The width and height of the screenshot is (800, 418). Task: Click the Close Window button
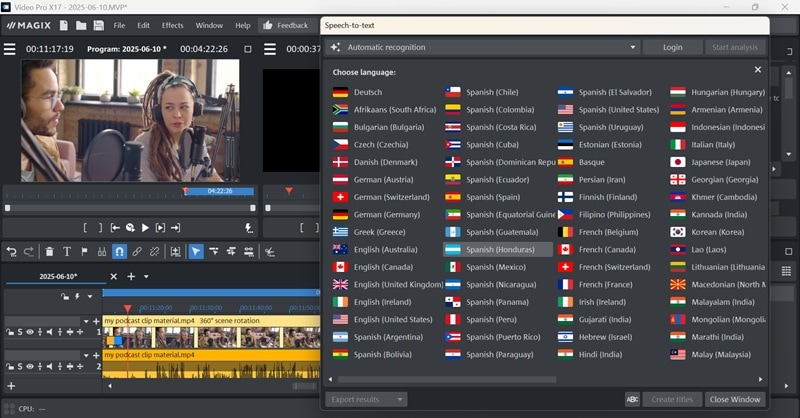point(735,400)
